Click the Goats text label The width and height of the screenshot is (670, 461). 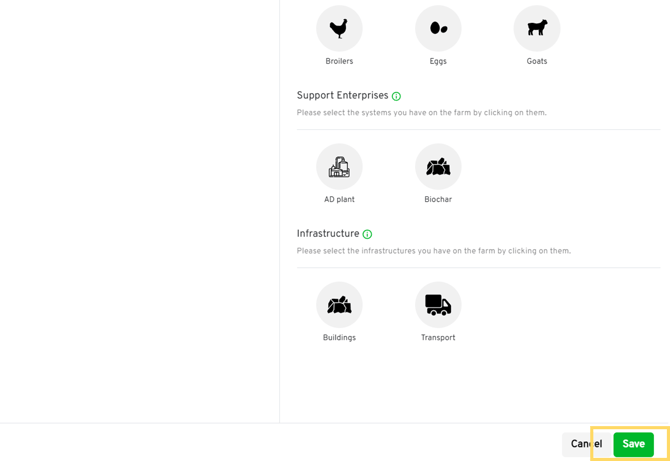point(537,62)
